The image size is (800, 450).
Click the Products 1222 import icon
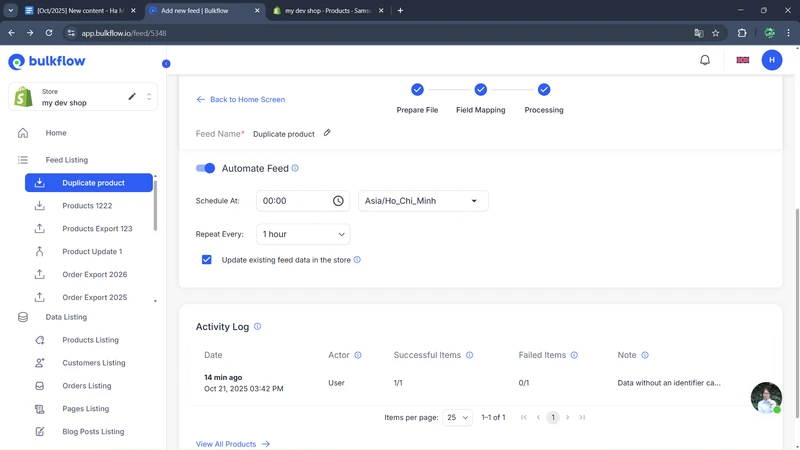point(39,206)
